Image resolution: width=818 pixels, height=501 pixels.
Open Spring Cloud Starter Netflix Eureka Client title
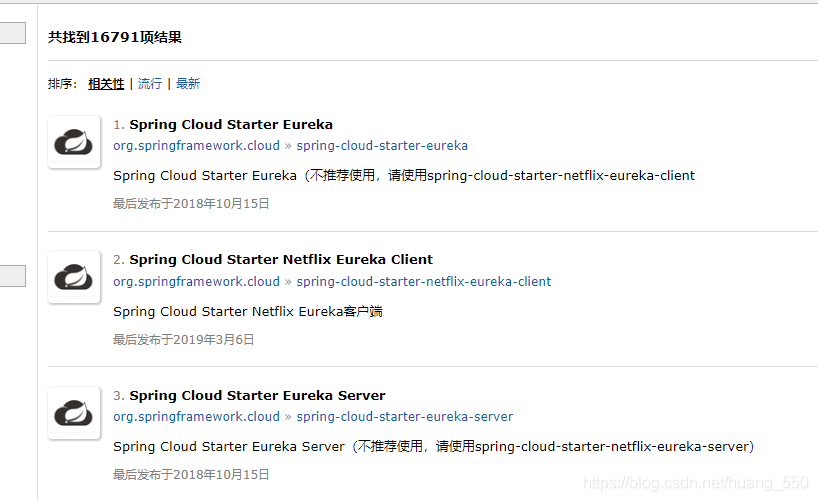(281, 260)
